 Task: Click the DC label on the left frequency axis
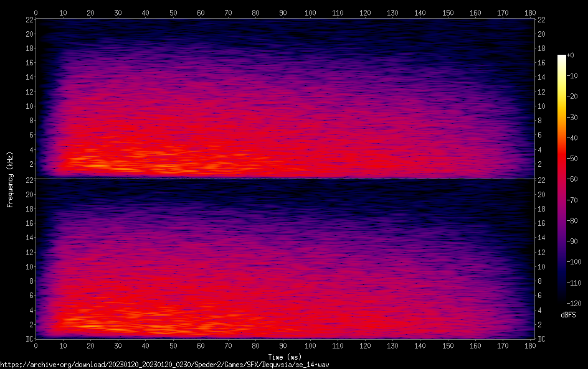(x=29, y=339)
